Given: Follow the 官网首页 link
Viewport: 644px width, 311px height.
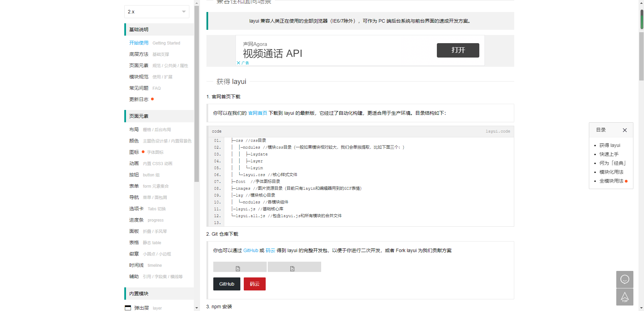Looking at the screenshot, I should 258,113.
